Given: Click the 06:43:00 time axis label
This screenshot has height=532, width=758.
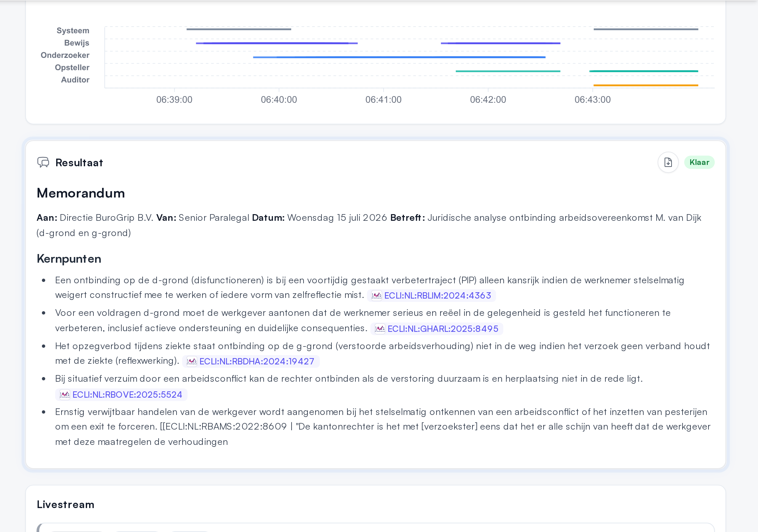Looking at the screenshot, I should click(x=592, y=100).
